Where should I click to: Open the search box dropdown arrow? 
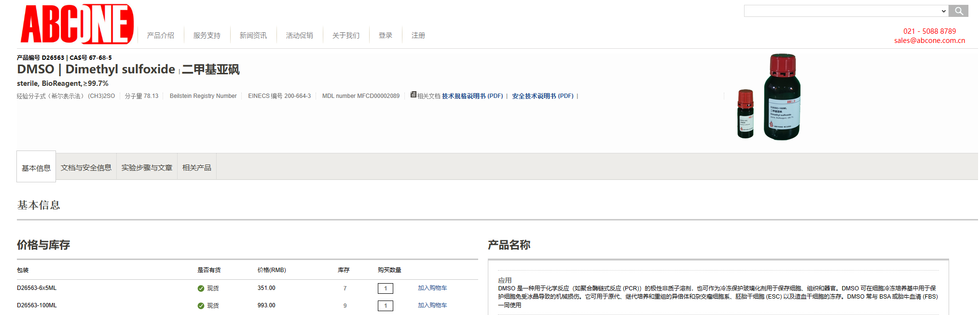pos(943,11)
